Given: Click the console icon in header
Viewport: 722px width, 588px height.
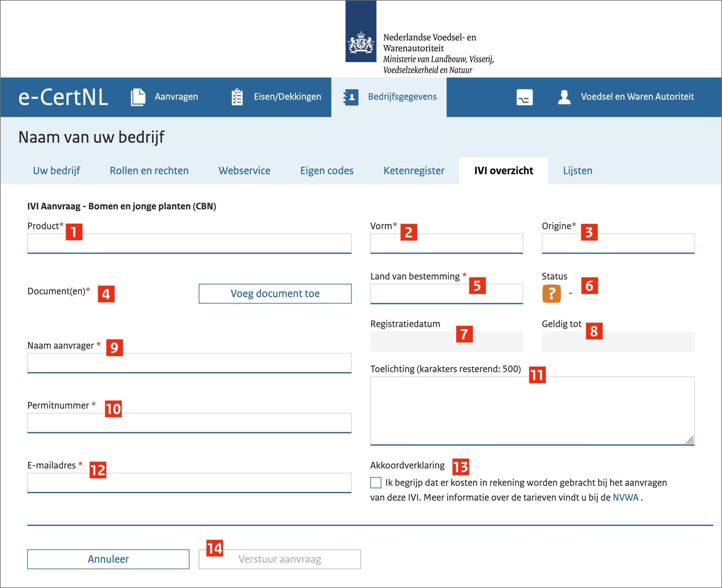Looking at the screenshot, I should [x=524, y=97].
